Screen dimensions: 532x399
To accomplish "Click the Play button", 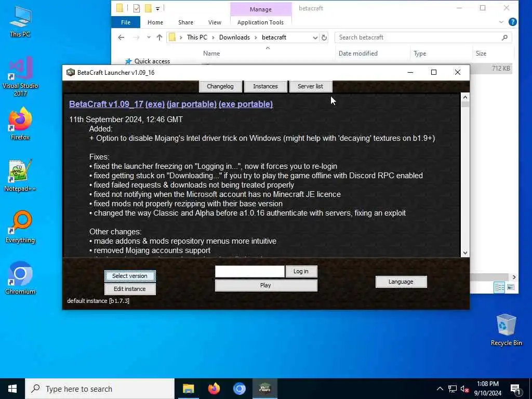I will click(x=266, y=285).
